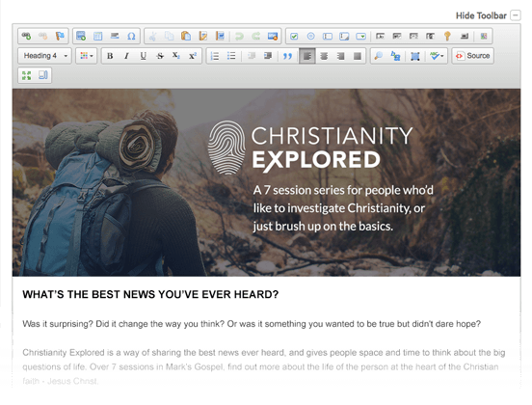Open the spell check ABC dropdown
The height and width of the screenshot is (405, 532).
[x=437, y=56]
